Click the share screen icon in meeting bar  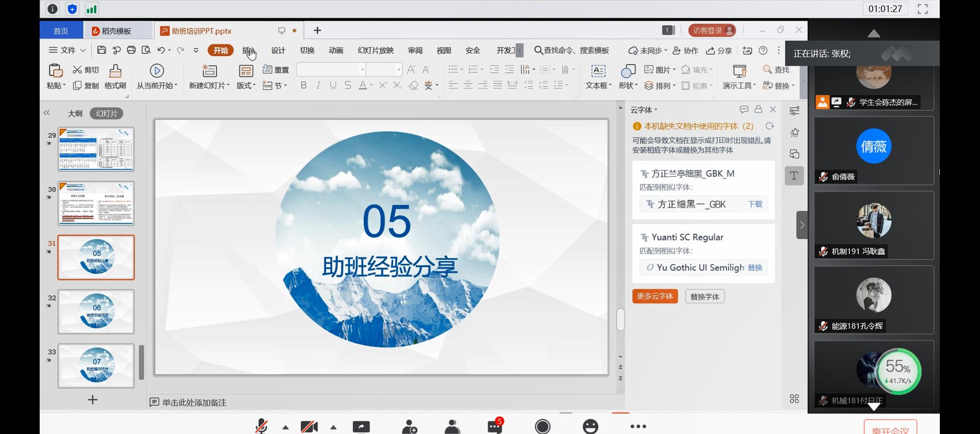click(361, 427)
